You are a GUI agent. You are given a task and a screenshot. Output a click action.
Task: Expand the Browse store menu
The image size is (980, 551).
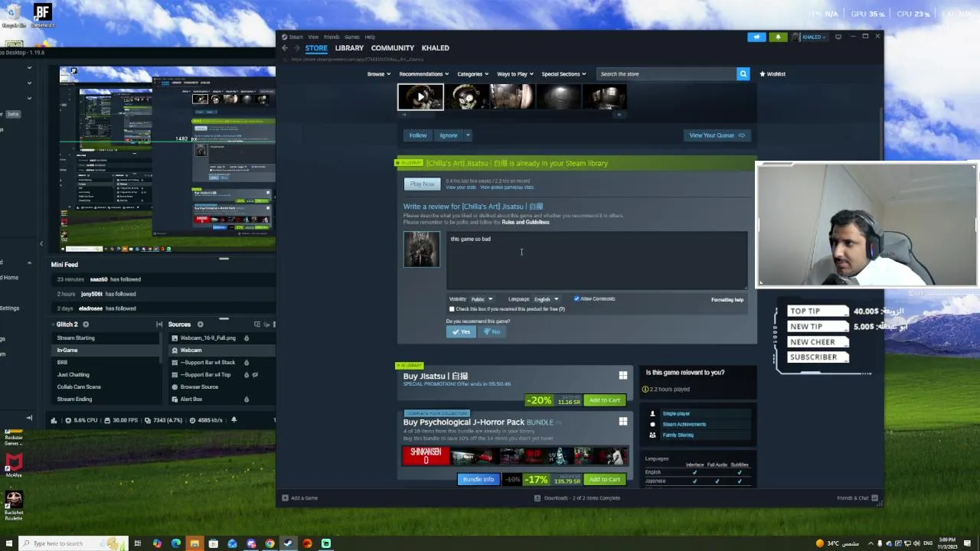(x=379, y=74)
